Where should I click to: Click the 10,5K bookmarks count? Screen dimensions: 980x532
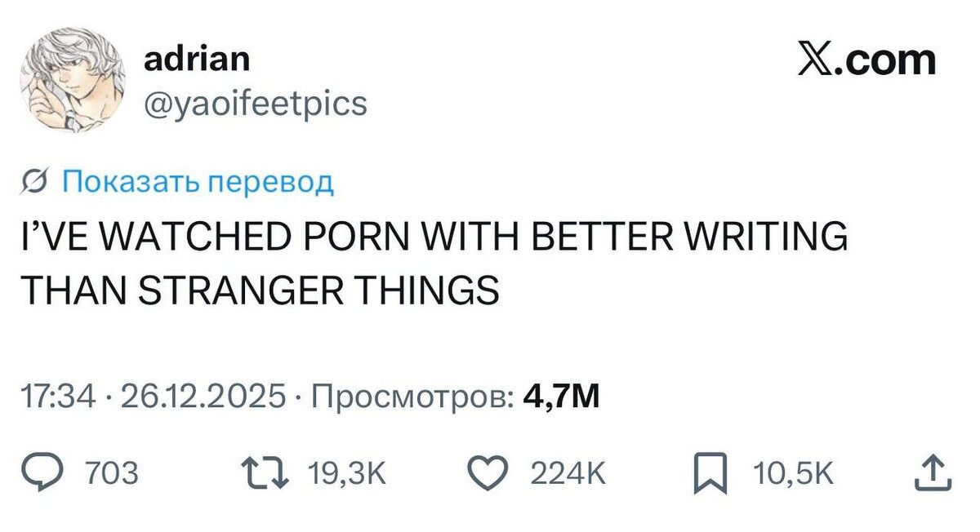pos(791,473)
